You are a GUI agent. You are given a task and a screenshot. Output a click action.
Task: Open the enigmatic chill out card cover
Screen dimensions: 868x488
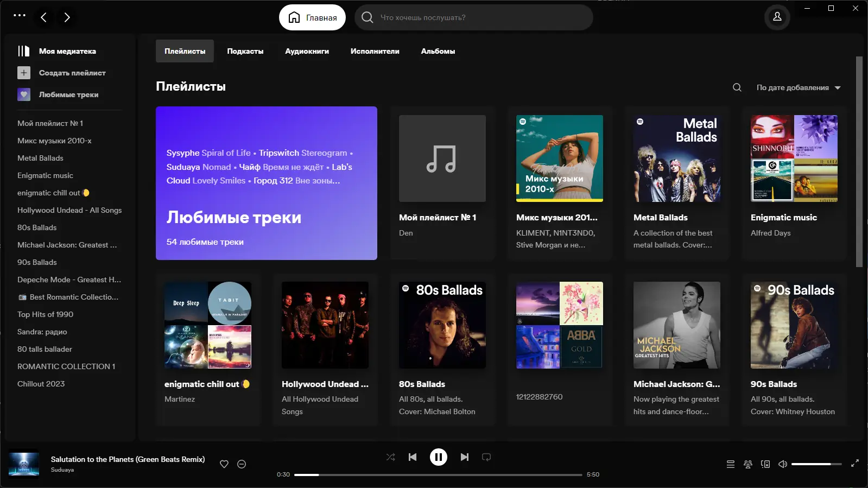(208, 325)
